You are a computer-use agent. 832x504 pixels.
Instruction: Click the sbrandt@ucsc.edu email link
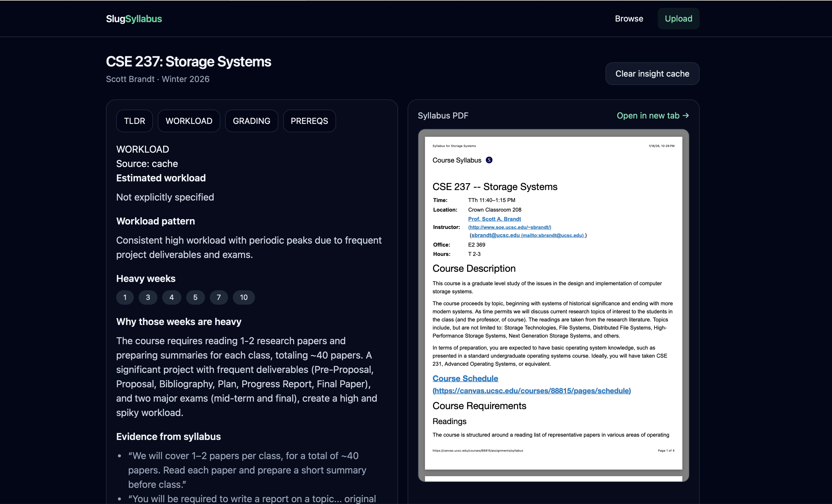point(495,235)
